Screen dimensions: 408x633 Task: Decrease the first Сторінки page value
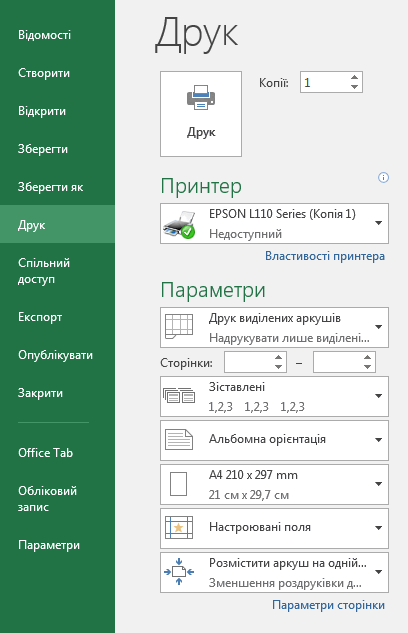pos(278,367)
